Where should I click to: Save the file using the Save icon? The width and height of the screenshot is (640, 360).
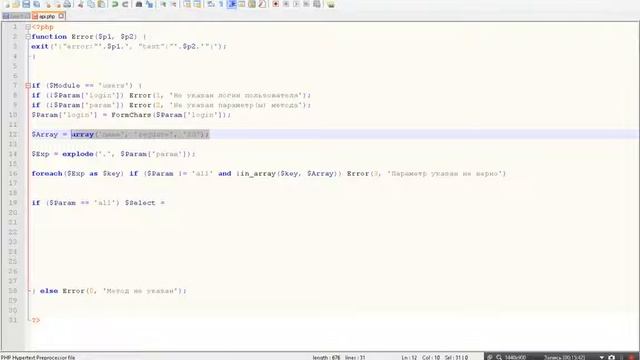pyautogui.click(x=26, y=4)
